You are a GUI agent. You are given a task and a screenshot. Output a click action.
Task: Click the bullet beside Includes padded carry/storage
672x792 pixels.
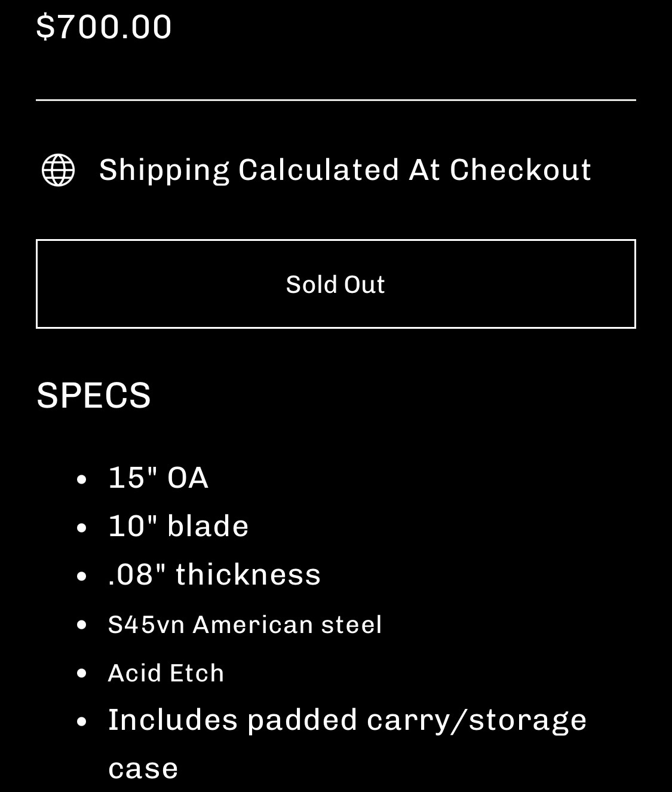coord(82,721)
